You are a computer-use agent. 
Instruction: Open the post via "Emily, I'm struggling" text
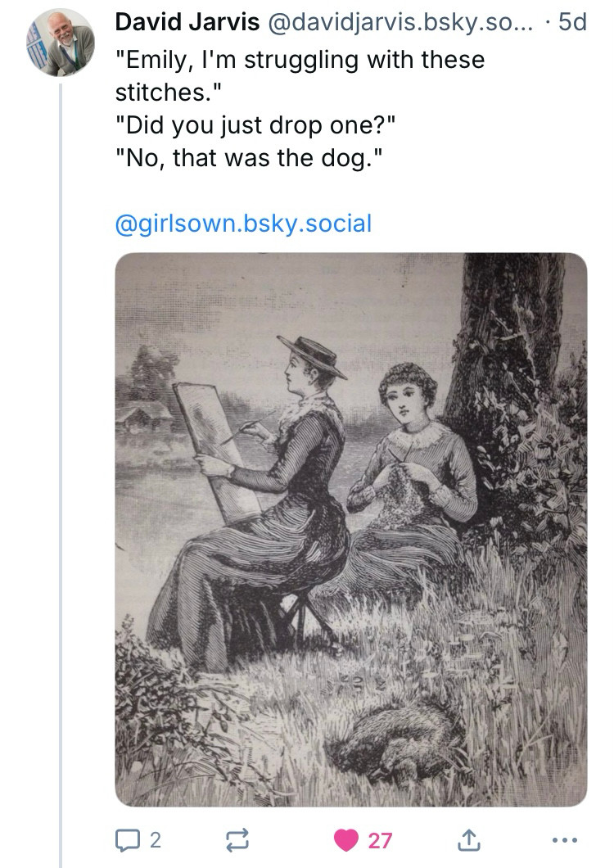click(300, 76)
